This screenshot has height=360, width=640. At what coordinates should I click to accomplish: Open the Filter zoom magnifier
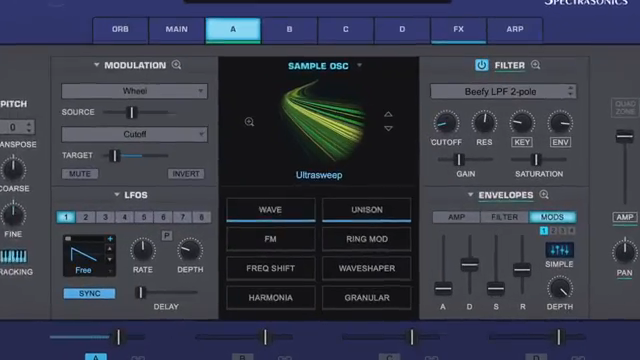tap(536, 65)
